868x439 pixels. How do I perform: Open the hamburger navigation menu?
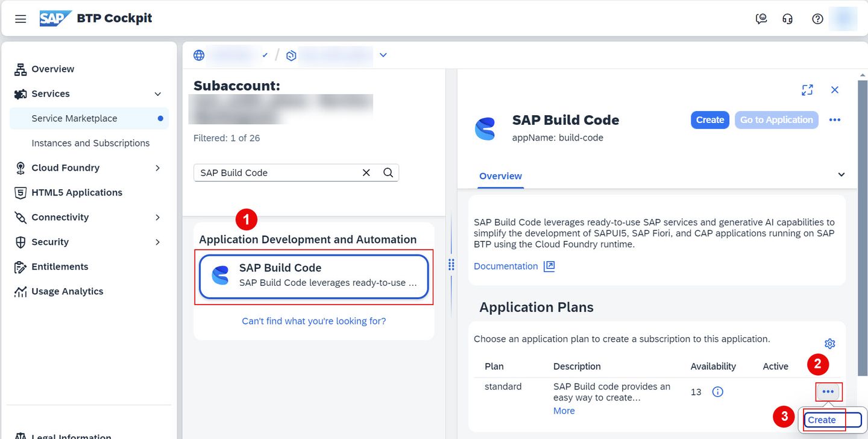[x=20, y=19]
